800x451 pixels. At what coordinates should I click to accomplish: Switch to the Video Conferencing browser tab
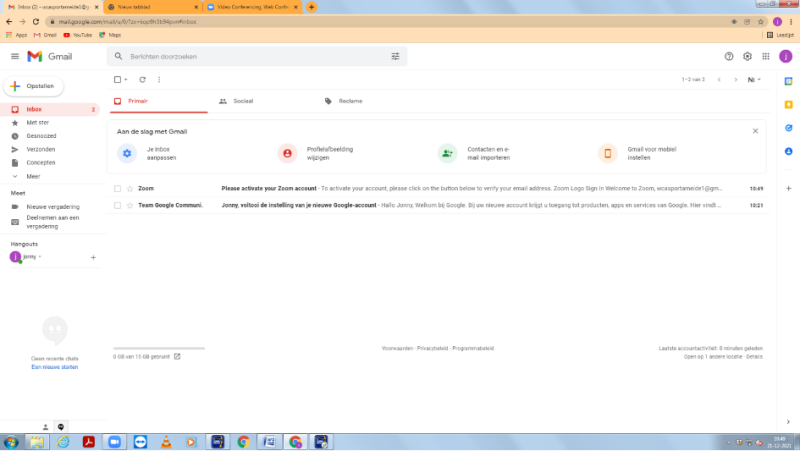pos(253,7)
